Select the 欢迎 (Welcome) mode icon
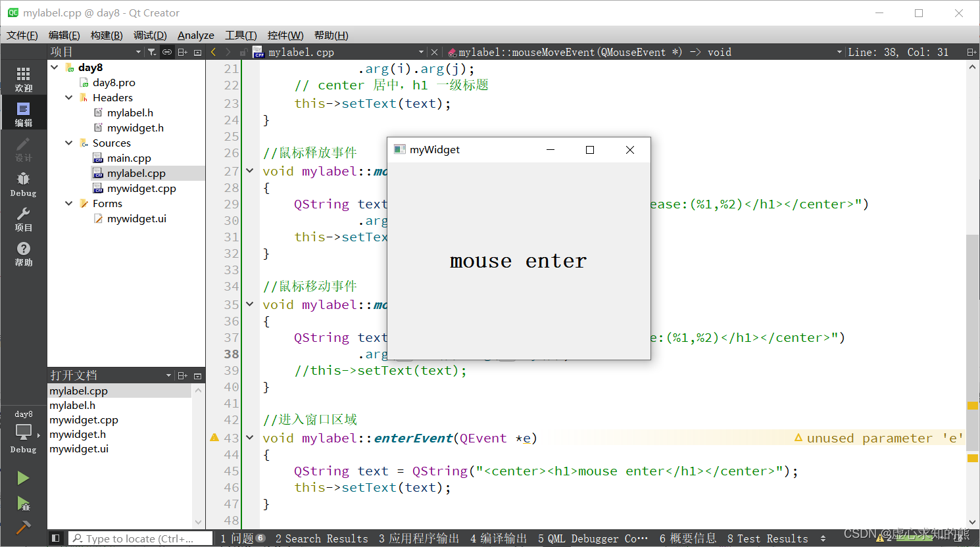 coord(24,76)
